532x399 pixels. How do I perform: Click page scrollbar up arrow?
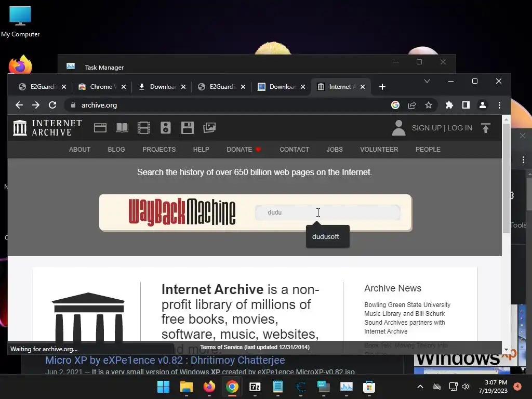(506, 119)
